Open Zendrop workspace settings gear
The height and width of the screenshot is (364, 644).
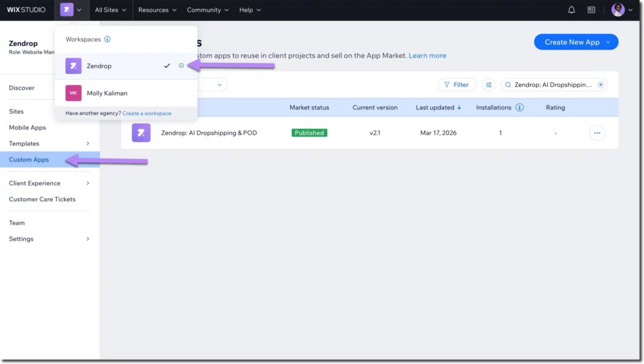point(181,65)
